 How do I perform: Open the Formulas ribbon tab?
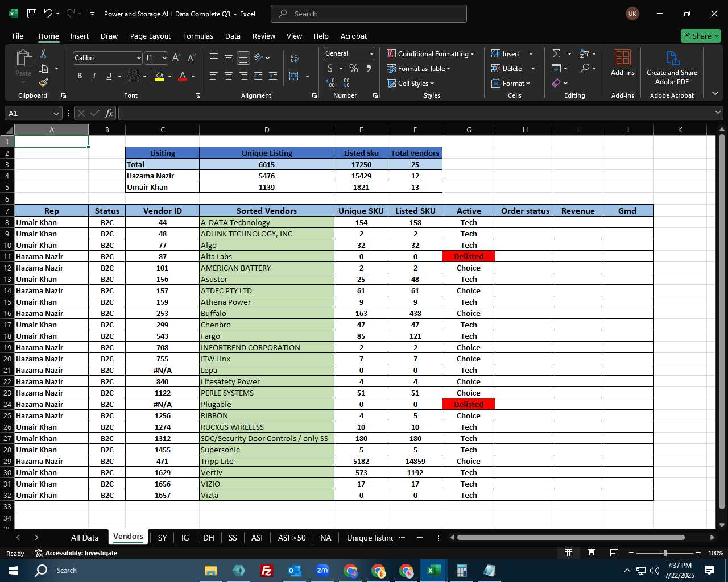click(198, 36)
